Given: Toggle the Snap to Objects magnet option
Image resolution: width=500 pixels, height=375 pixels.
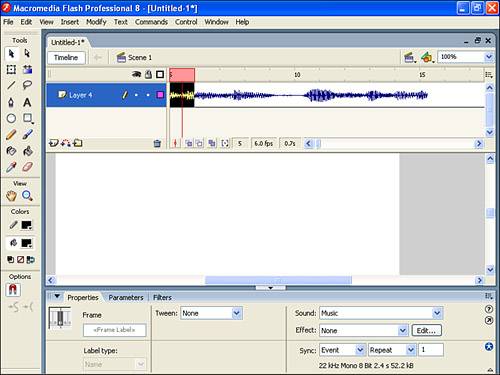Looking at the screenshot, I should [x=13, y=289].
